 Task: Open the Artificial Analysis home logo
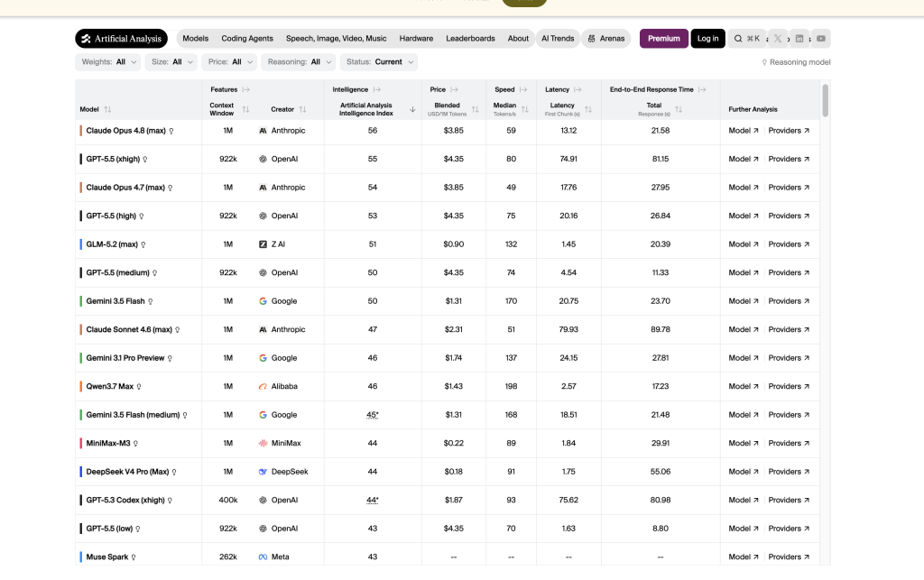point(122,39)
